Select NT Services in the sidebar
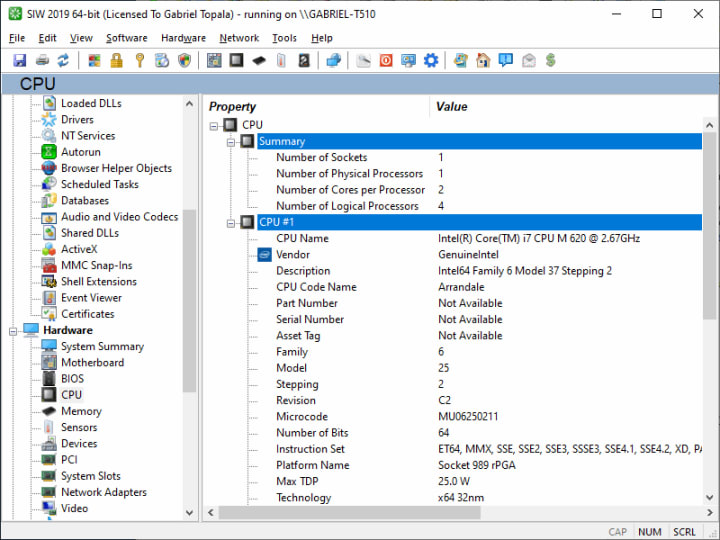720x540 pixels. [x=88, y=135]
